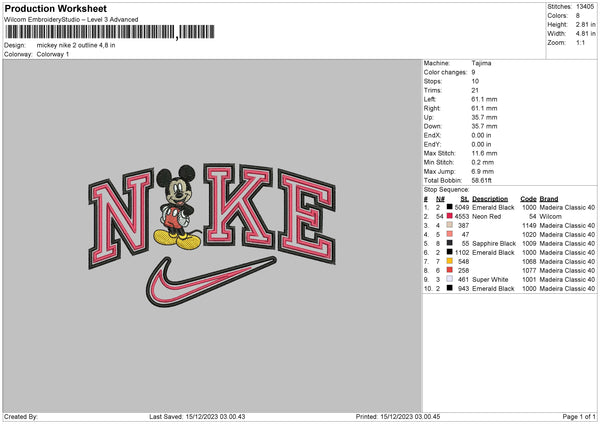The width and height of the screenshot is (600, 424).
Task: Click the salmon swatch for code 1020
Action: pyautogui.click(x=450, y=234)
